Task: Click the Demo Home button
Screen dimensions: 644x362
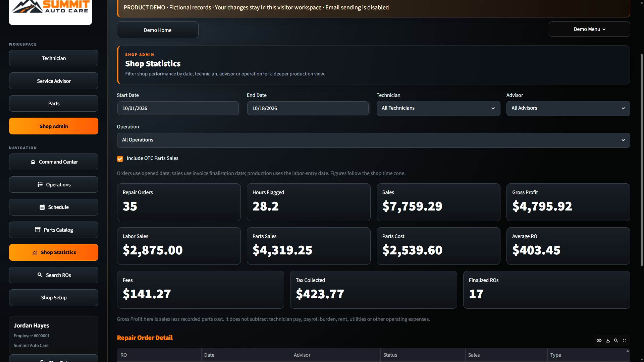Action: coord(158,30)
